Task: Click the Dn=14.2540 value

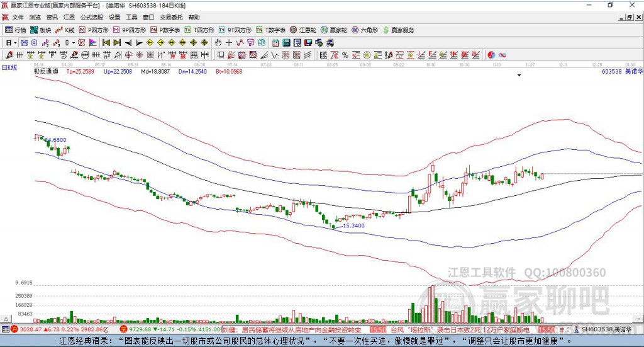Action: pyautogui.click(x=192, y=72)
